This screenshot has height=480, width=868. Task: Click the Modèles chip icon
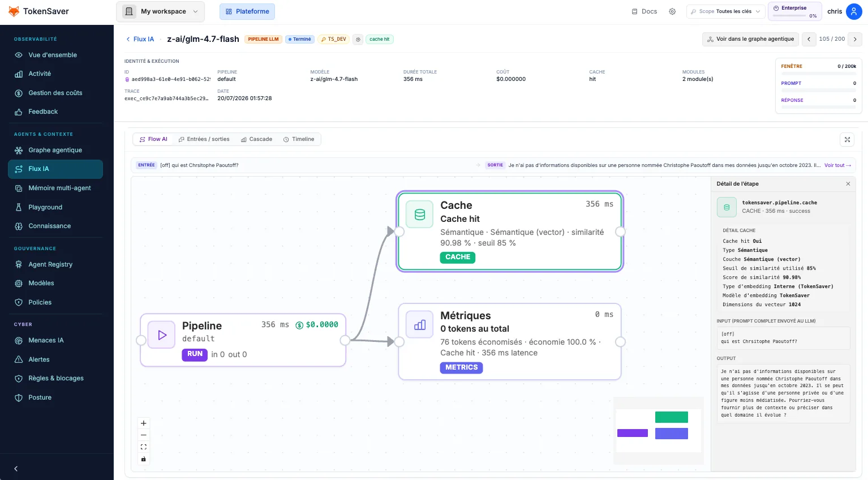(x=19, y=283)
